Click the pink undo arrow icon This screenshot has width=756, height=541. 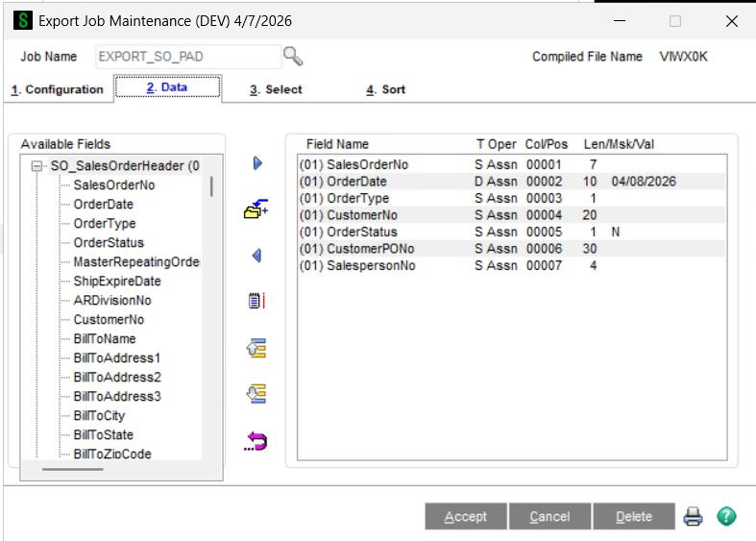(x=256, y=441)
